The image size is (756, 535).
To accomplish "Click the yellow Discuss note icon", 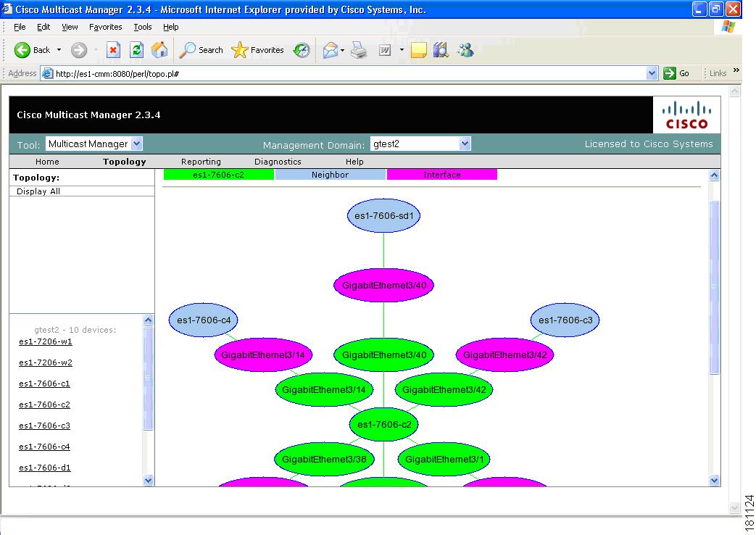I will pyautogui.click(x=418, y=50).
